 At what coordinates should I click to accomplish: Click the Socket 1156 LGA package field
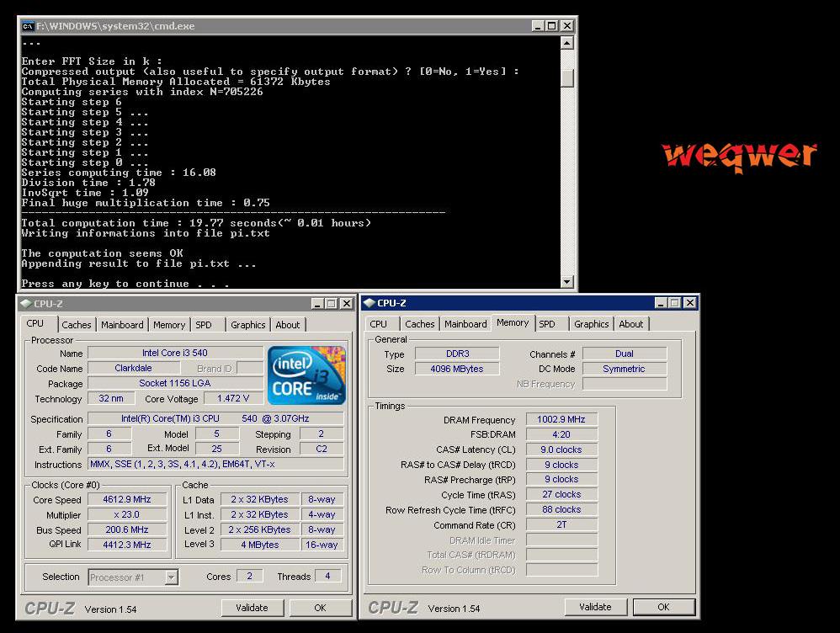(x=175, y=383)
